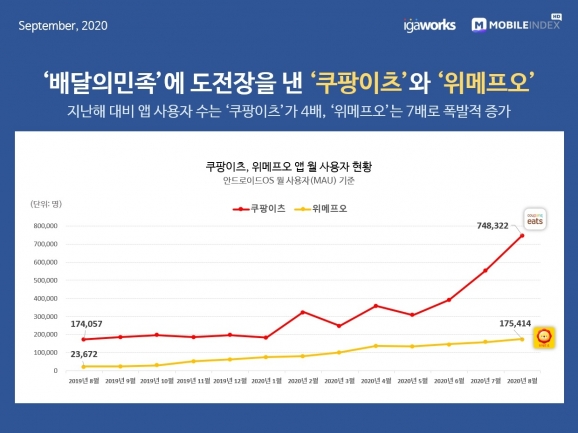The width and height of the screenshot is (578, 433).
Task: Select the 748,322 data label
Action: click(492, 226)
